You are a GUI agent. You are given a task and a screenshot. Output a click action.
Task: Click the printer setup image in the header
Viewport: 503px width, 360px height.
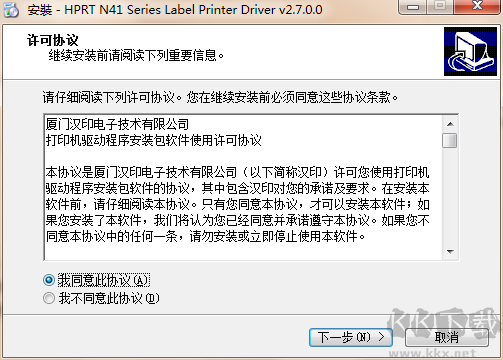coord(470,51)
